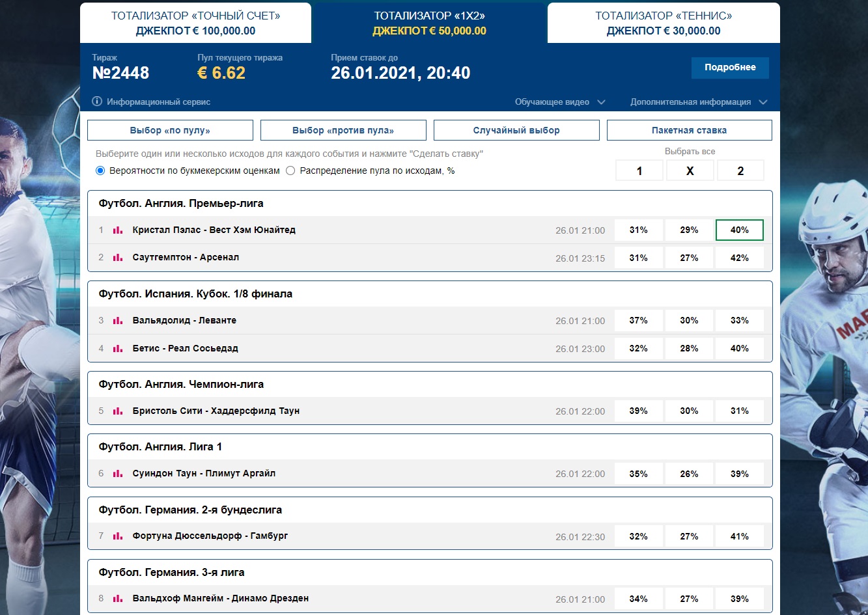Click the Подробнее button
Viewport: 868px width, 615px height.
[x=729, y=68]
